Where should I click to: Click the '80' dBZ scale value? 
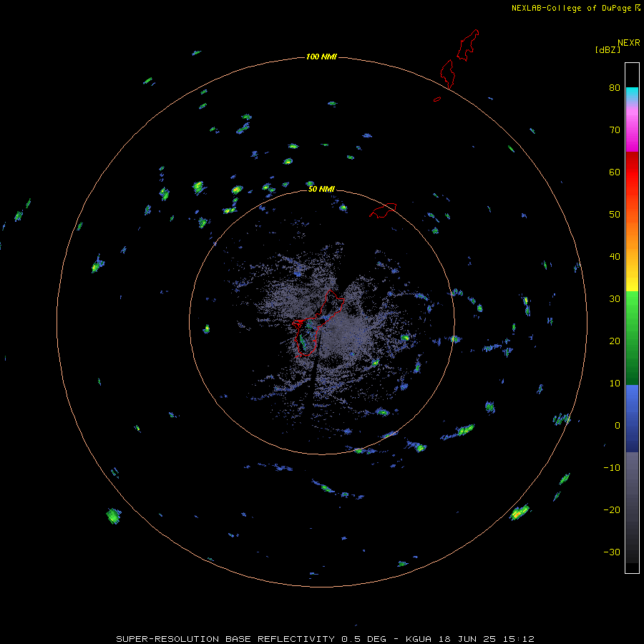pos(615,87)
